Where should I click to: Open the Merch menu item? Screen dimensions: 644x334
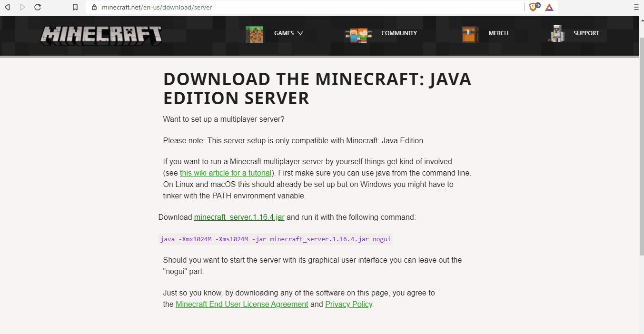[x=498, y=33]
